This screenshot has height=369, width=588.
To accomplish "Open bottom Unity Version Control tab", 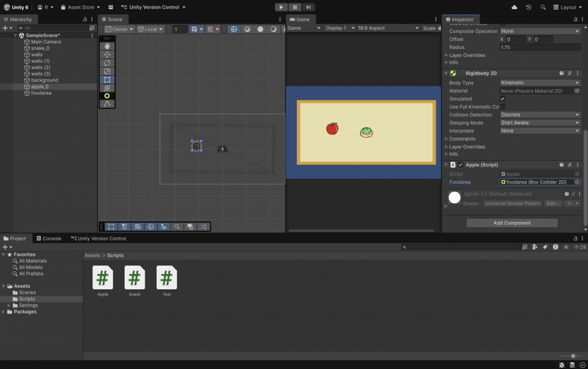I will 99,239.
